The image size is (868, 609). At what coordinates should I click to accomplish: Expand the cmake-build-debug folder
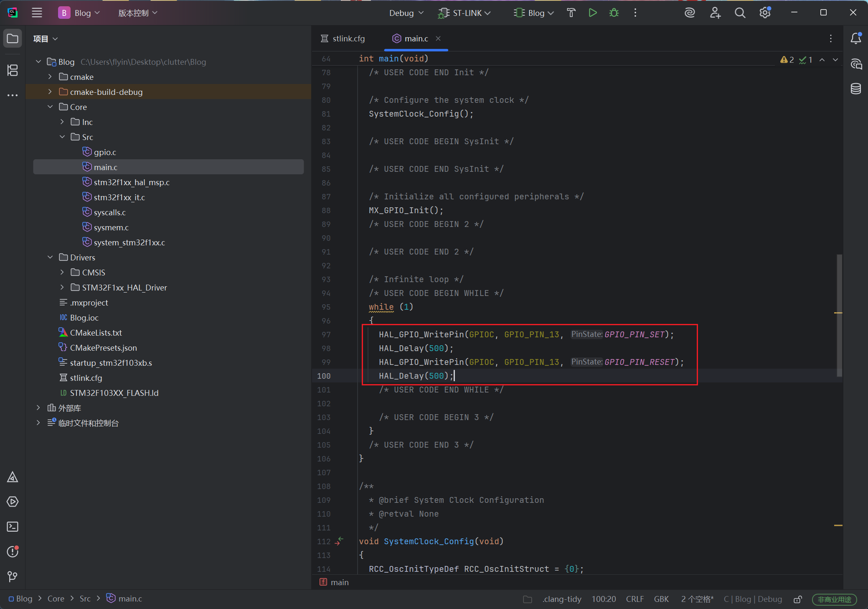click(50, 92)
